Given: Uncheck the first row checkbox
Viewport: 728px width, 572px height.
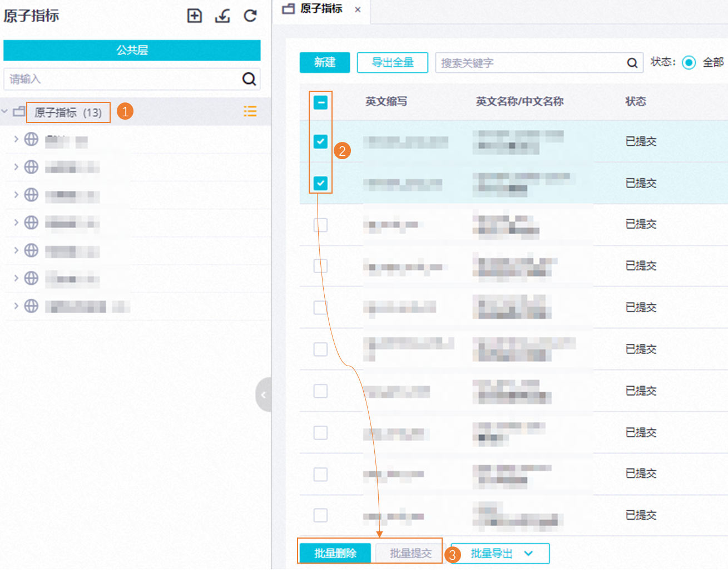Looking at the screenshot, I should [x=320, y=141].
